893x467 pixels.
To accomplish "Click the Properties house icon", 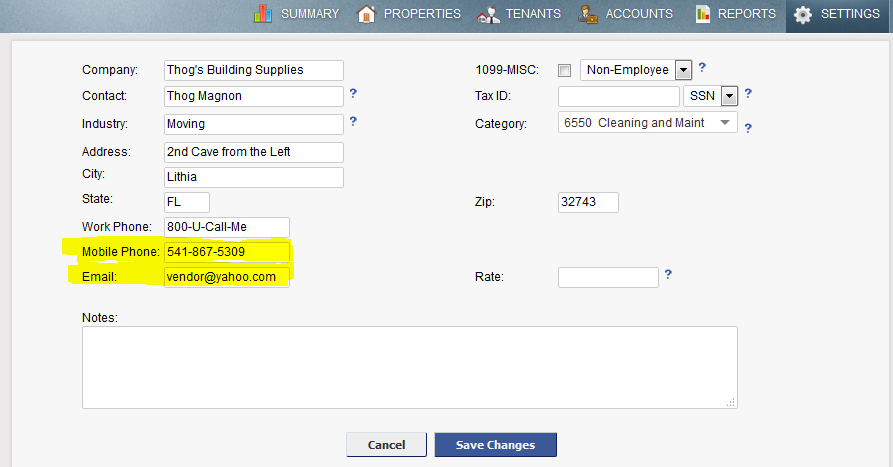I will pyautogui.click(x=367, y=14).
